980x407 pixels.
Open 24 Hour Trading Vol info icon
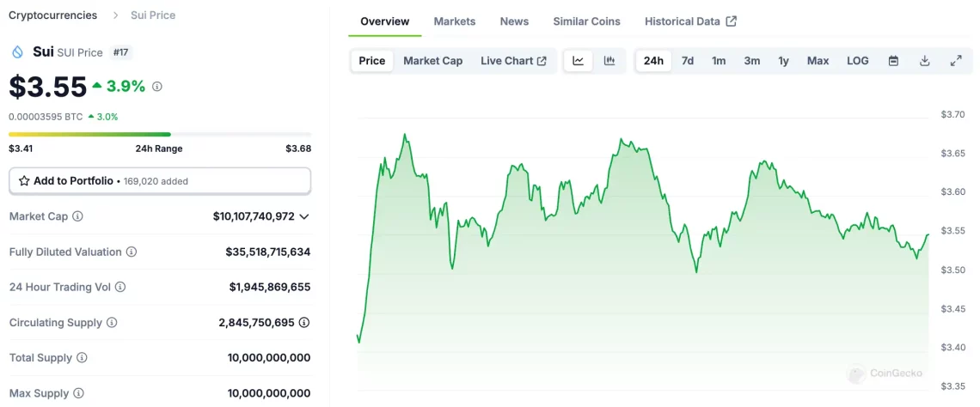(x=120, y=287)
